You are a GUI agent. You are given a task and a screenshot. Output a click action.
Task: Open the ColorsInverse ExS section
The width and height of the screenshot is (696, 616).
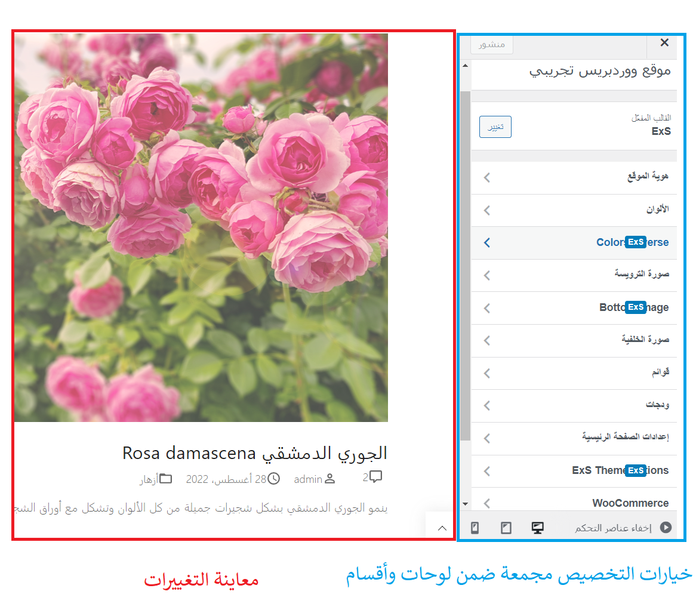point(574,243)
